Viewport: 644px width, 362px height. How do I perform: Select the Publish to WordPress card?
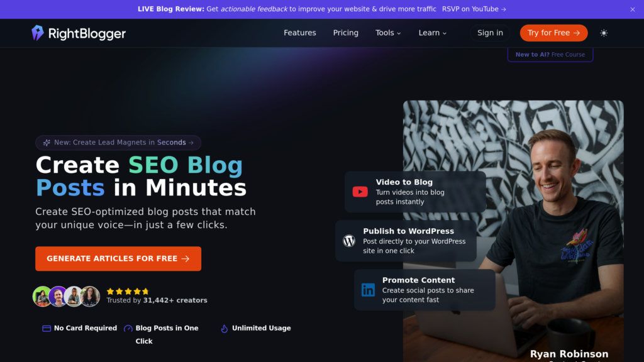tap(406, 241)
